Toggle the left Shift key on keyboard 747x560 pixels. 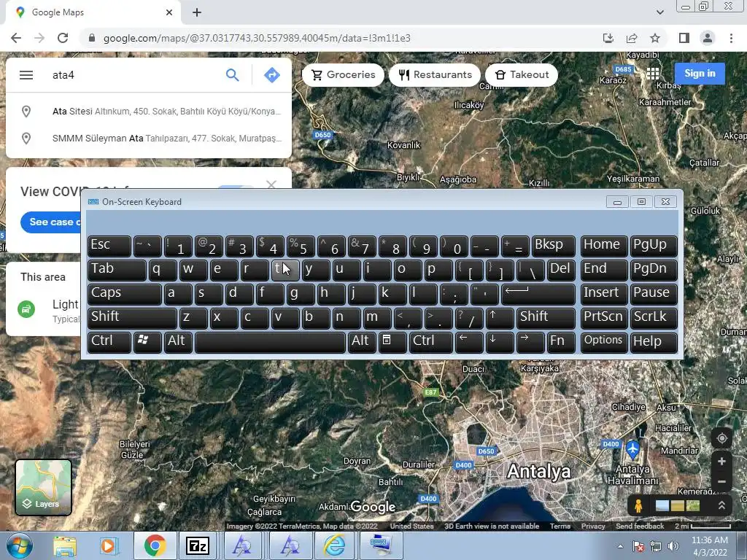[132, 318]
